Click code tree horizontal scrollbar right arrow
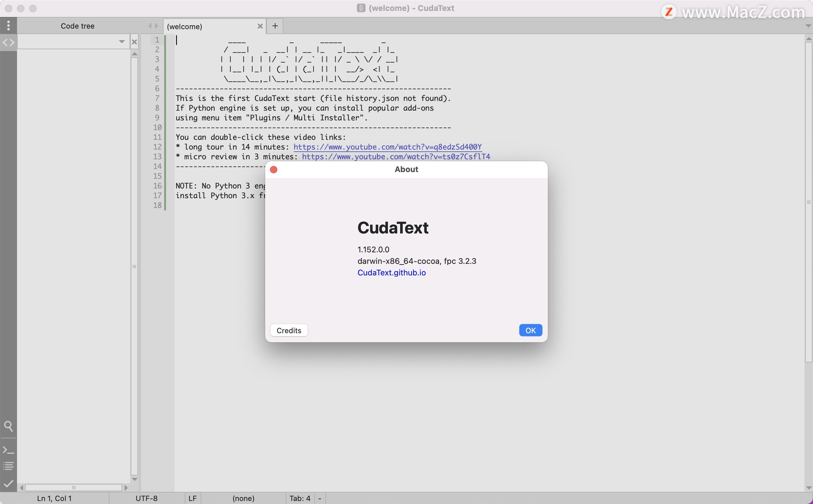Viewport: 813px width, 504px height. click(x=126, y=488)
